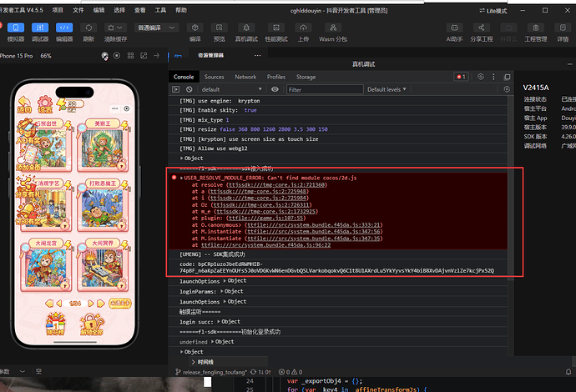Toggle the live expression eye icon
576x392 pixels.
[x=275, y=89]
